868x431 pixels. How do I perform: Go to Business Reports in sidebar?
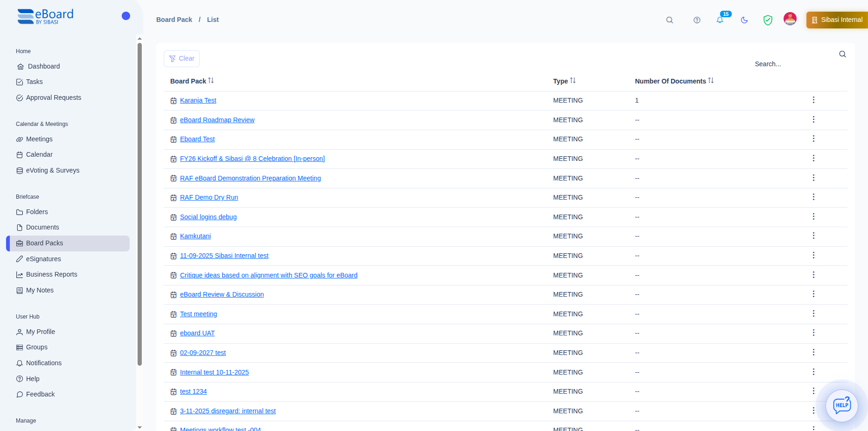click(51, 274)
